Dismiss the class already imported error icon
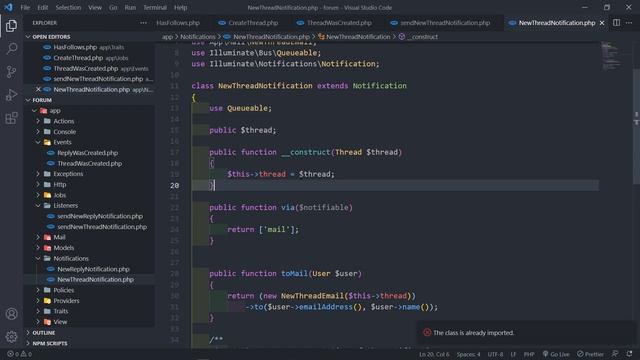640x360 pixels. [427, 333]
